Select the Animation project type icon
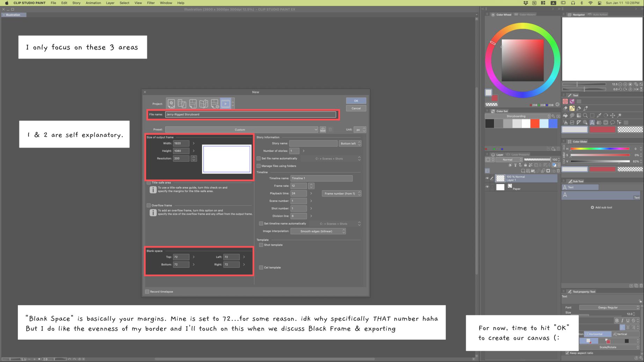The width and height of the screenshot is (644, 362). click(x=226, y=104)
